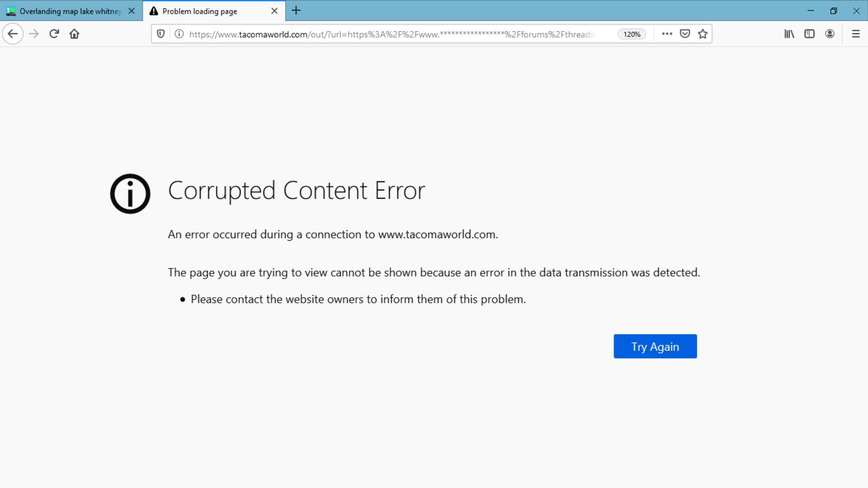Click the Corrupted Content Error heading
The width and height of the screenshot is (868, 488).
pyautogui.click(x=297, y=191)
